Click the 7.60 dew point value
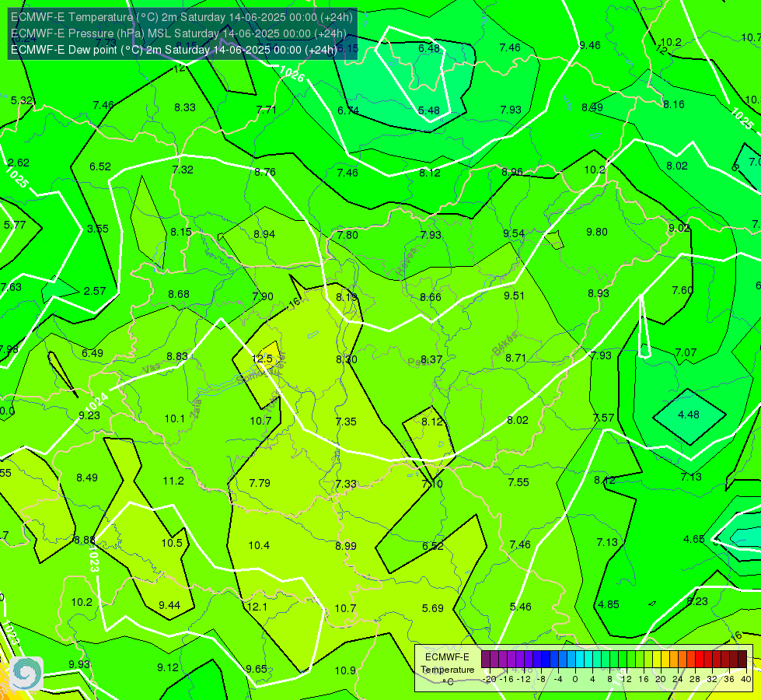This screenshot has height=700, width=761. click(x=682, y=290)
